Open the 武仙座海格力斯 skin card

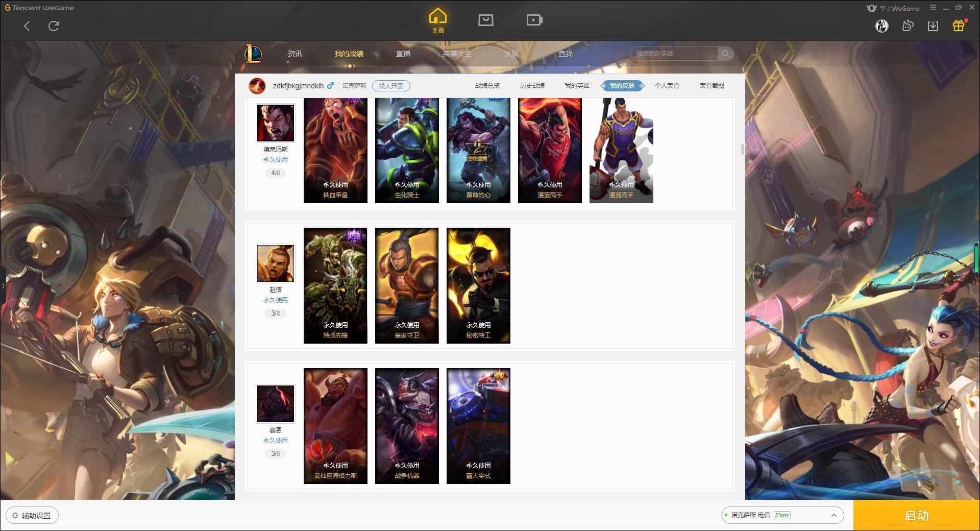335,426
